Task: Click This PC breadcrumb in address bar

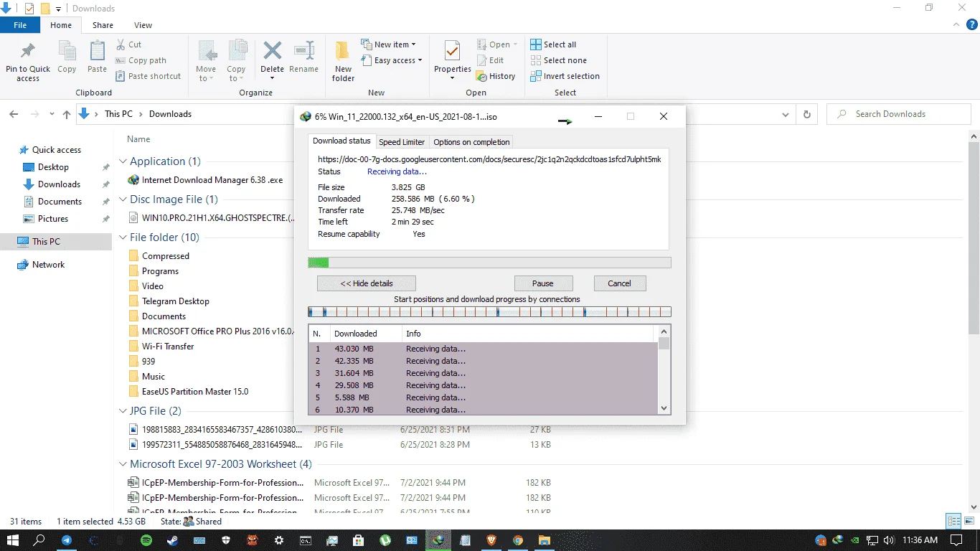Action: pos(118,114)
